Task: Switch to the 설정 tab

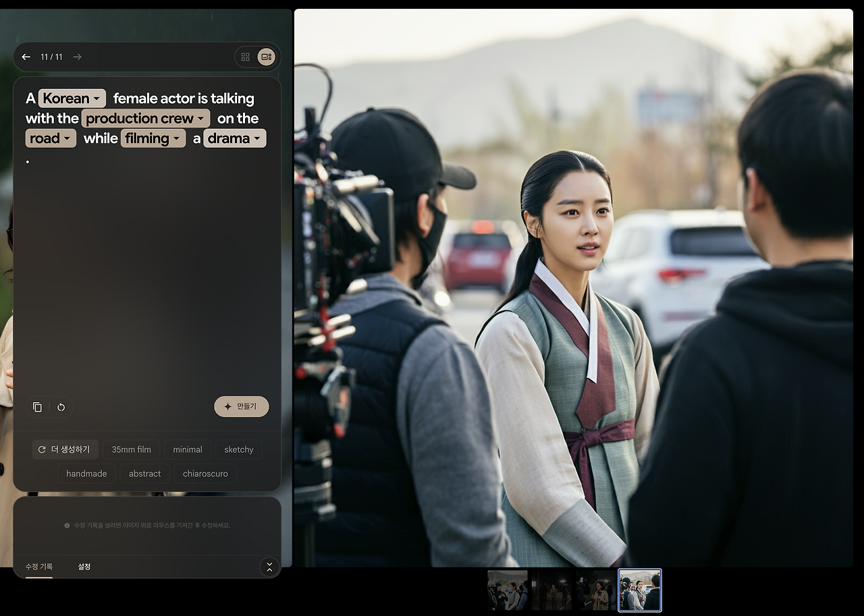Action: [84, 567]
